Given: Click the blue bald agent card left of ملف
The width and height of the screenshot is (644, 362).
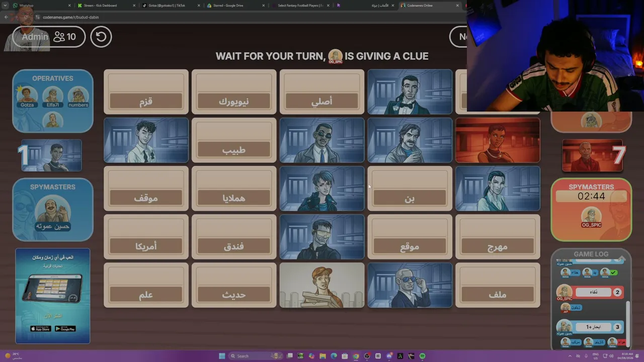Looking at the screenshot, I should coord(410,285).
